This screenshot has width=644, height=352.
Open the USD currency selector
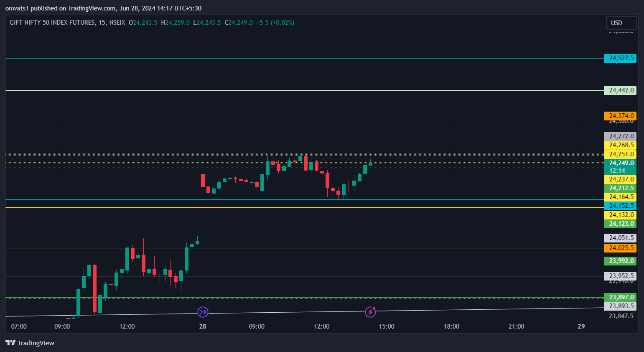(621, 23)
